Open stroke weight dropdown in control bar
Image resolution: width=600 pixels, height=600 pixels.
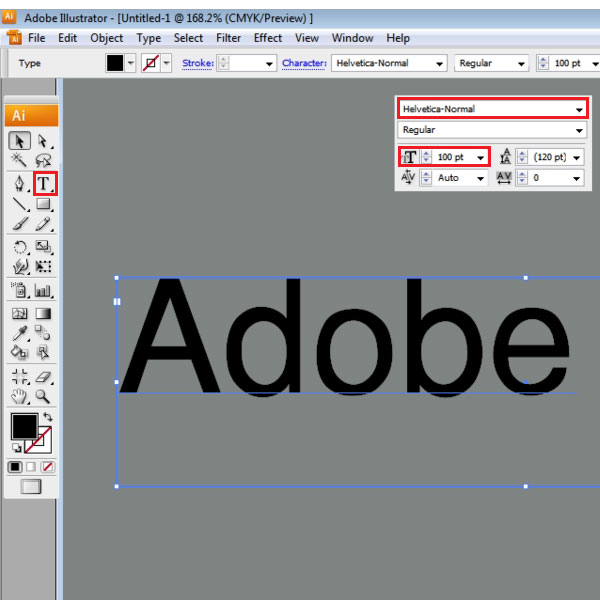point(269,64)
